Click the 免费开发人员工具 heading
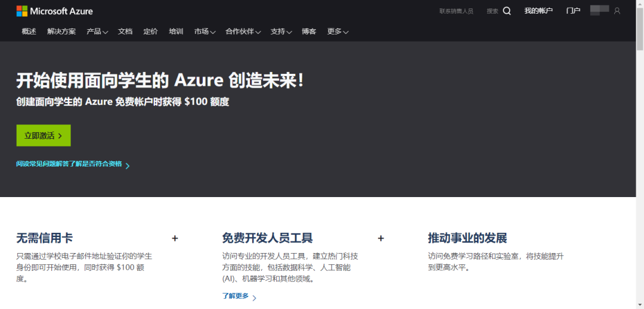 [x=267, y=238]
